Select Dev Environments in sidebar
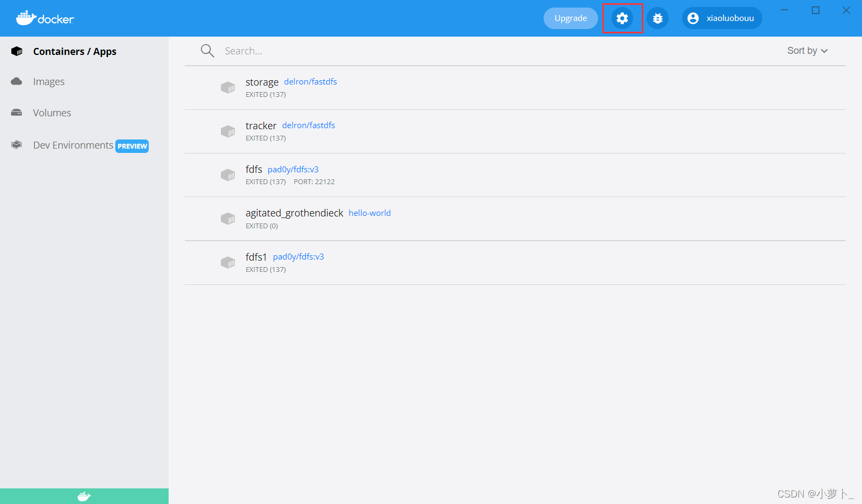This screenshot has width=862, height=504. tap(73, 145)
